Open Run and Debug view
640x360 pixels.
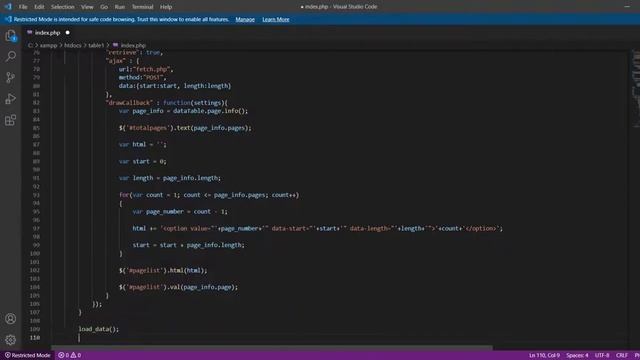coord(11,99)
